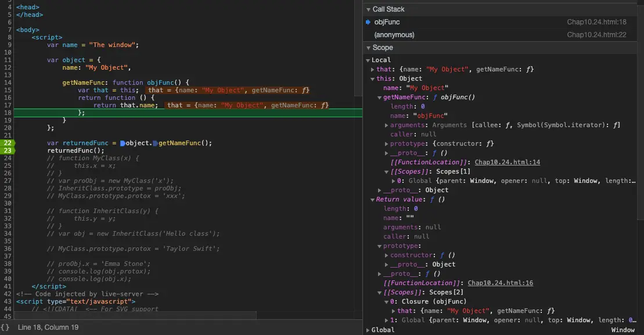
Task: Click the objFunc function name on line 14
Action: 161,82
